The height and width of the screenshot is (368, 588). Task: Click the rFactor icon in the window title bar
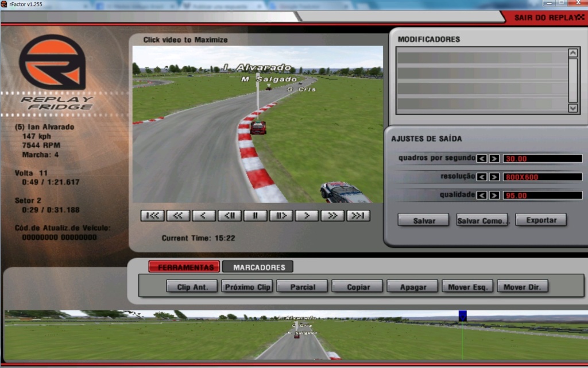4,4
